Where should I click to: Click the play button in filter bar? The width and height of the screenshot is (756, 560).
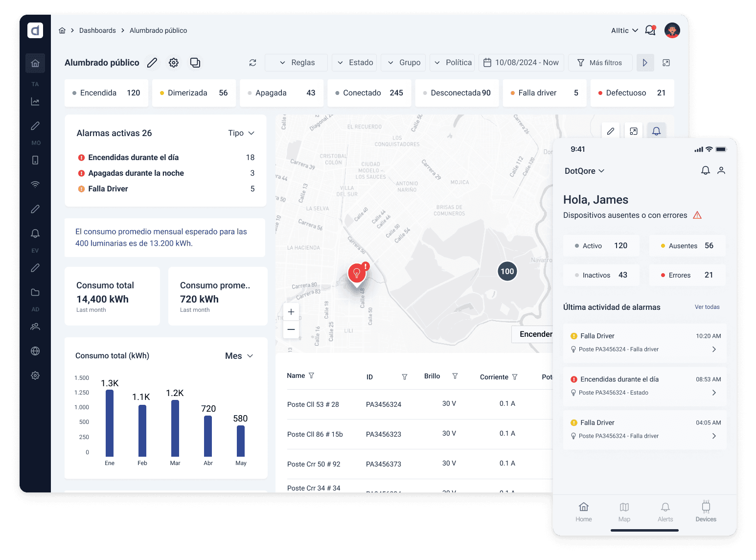[x=645, y=63]
